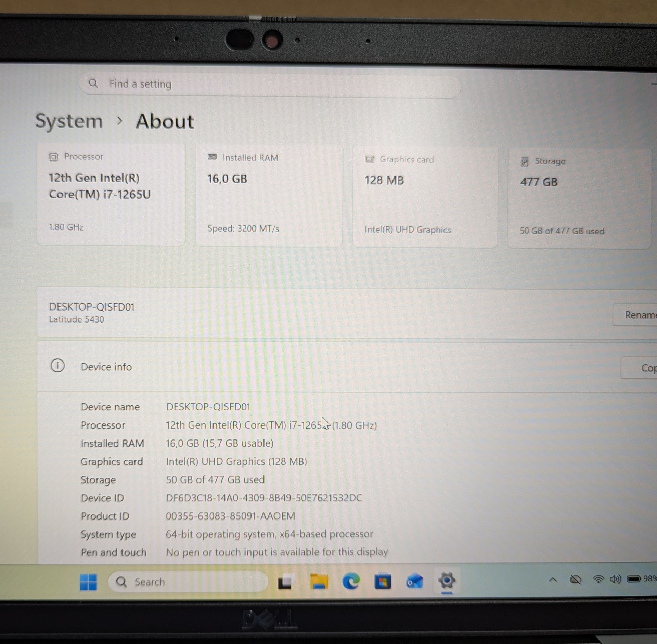This screenshot has height=644, width=657.
Task: Open Task View from the taskbar
Action: [285, 582]
